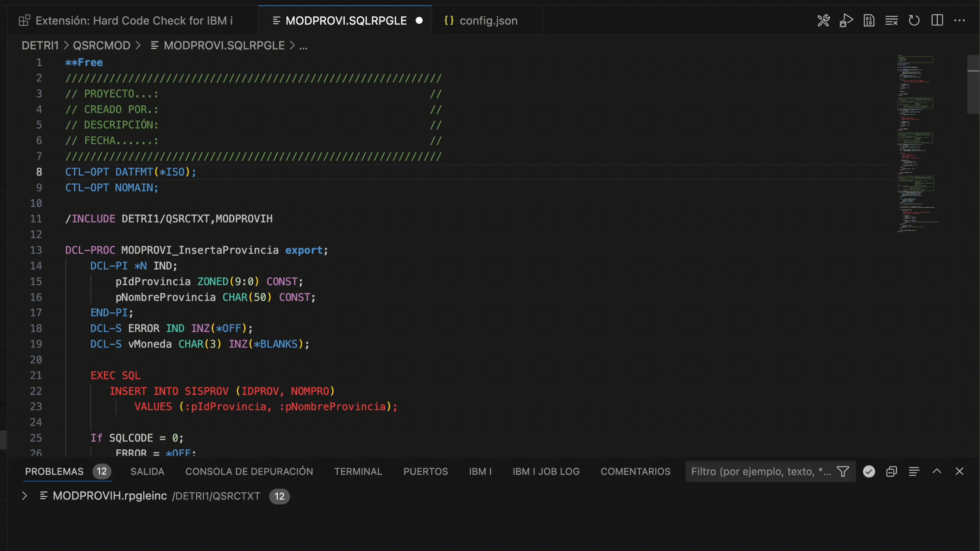Click the binary file icon in toolbar

[x=869, y=20]
